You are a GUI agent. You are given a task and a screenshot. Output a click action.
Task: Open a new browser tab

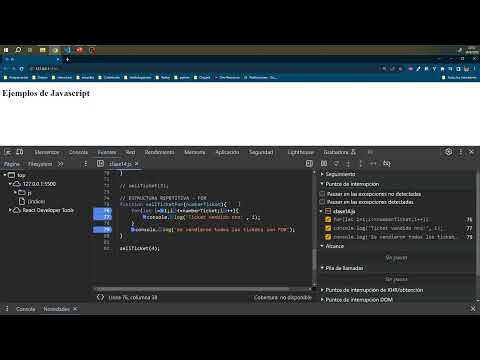pyautogui.click(x=67, y=59)
